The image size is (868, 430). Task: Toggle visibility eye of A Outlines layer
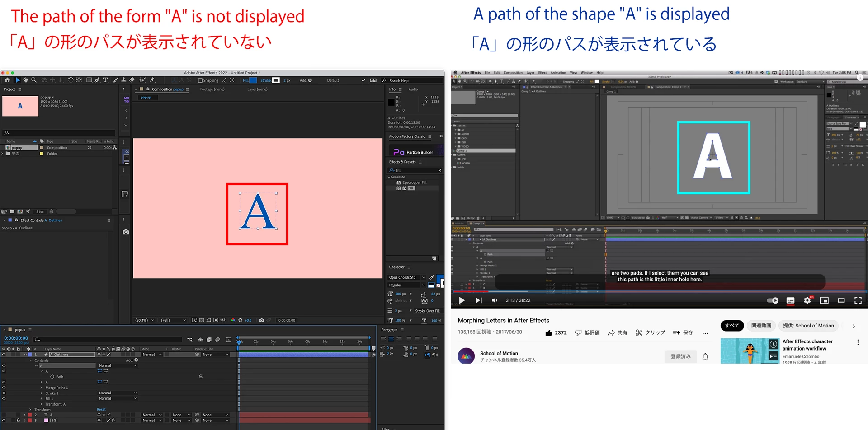pos(4,355)
